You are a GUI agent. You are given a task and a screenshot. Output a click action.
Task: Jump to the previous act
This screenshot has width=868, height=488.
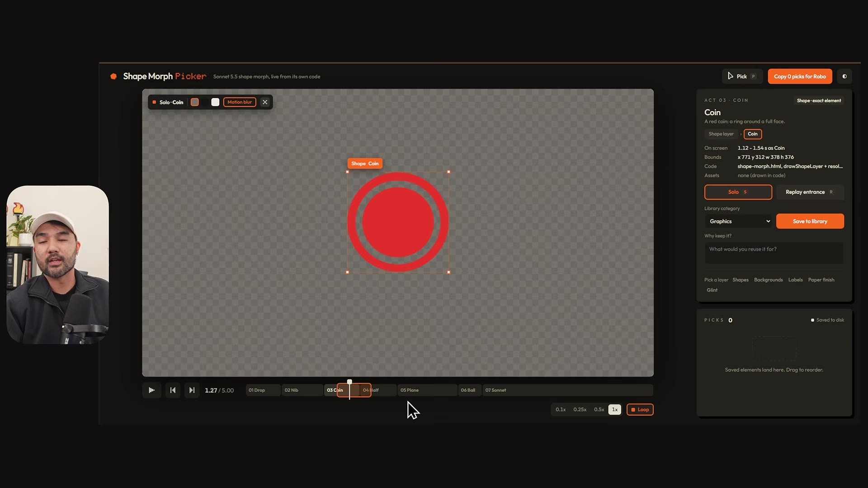(173, 390)
